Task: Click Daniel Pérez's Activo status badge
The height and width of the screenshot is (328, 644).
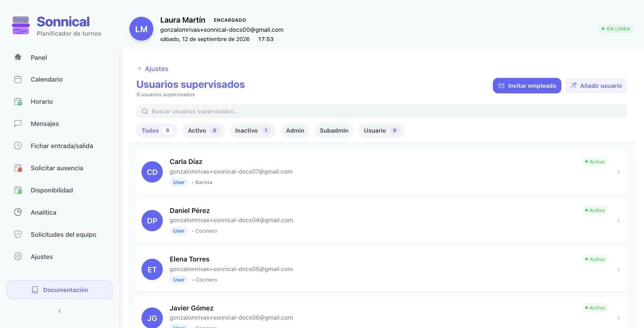Action: tap(595, 210)
